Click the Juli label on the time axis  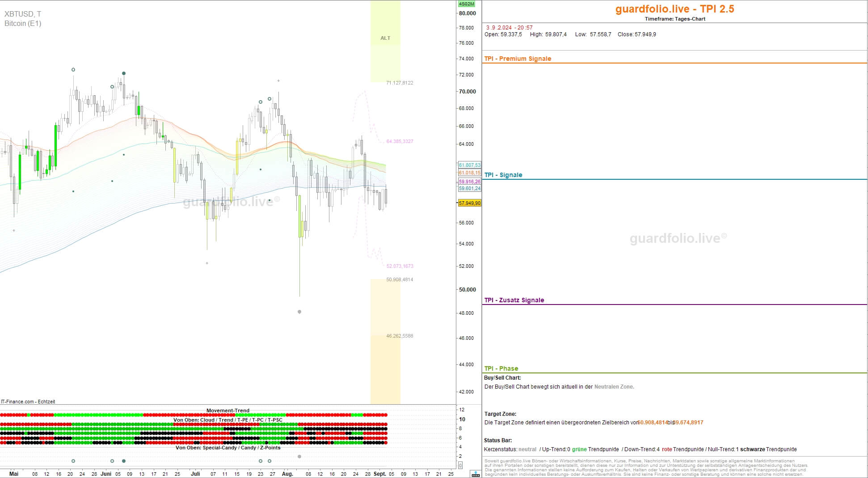pyautogui.click(x=195, y=474)
